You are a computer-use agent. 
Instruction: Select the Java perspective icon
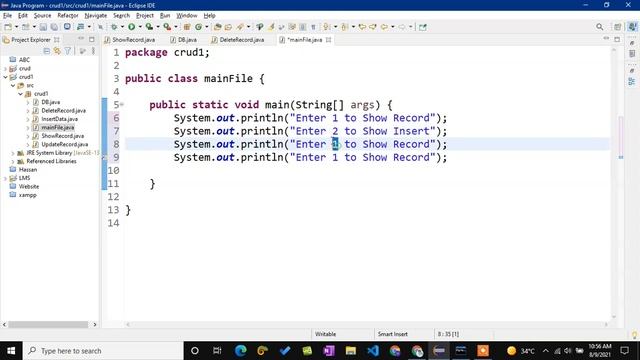[632, 27]
